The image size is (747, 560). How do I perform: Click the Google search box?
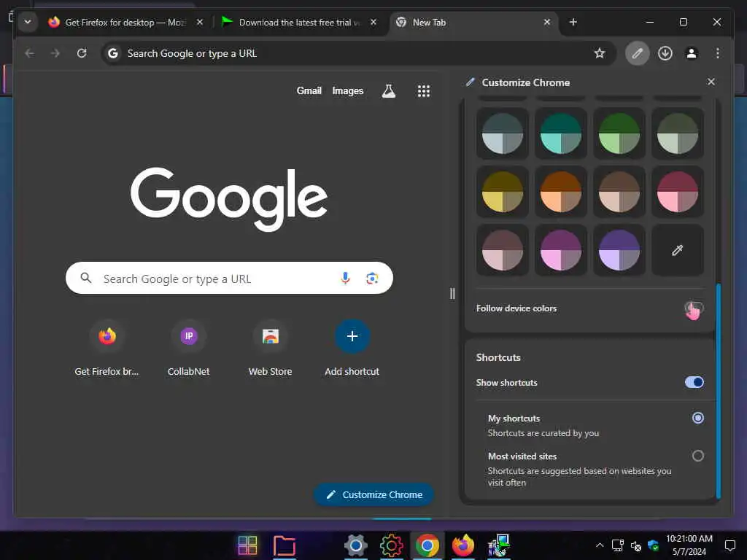[x=229, y=278]
